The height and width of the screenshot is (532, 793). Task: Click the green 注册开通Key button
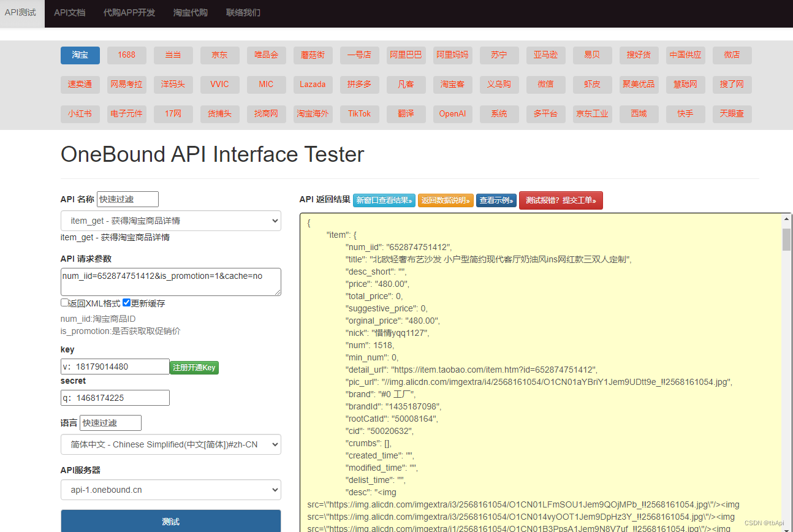[194, 368]
